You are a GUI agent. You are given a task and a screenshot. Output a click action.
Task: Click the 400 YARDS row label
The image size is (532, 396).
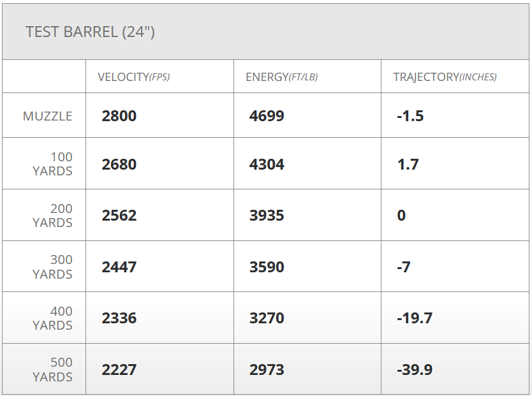[53, 318]
